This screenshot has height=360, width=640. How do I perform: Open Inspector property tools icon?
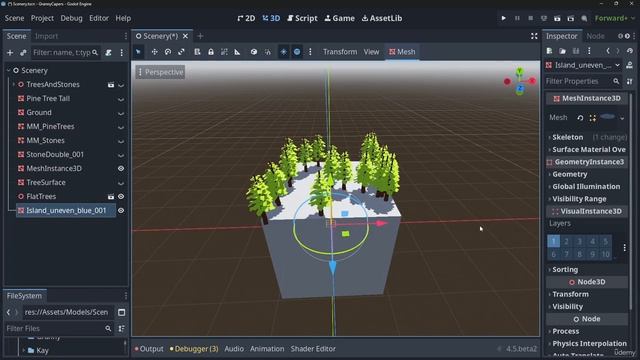point(629,81)
